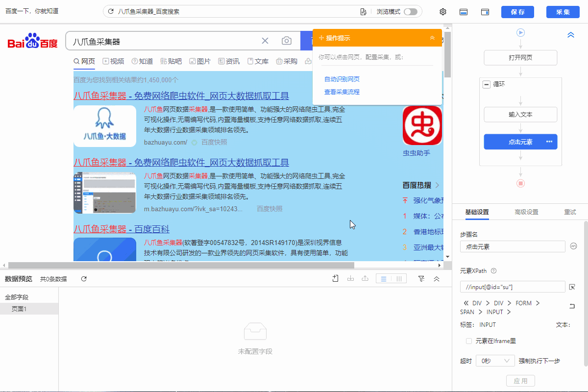Click the 八爪鱼·大数据 thumbnail
Screen dimensions: 588x392
tap(105, 126)
